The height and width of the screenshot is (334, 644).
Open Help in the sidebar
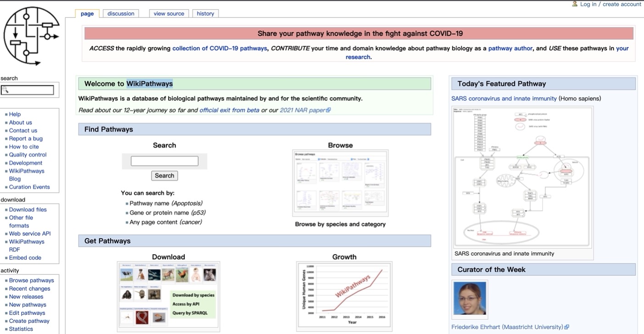click(x=15, y=114)
